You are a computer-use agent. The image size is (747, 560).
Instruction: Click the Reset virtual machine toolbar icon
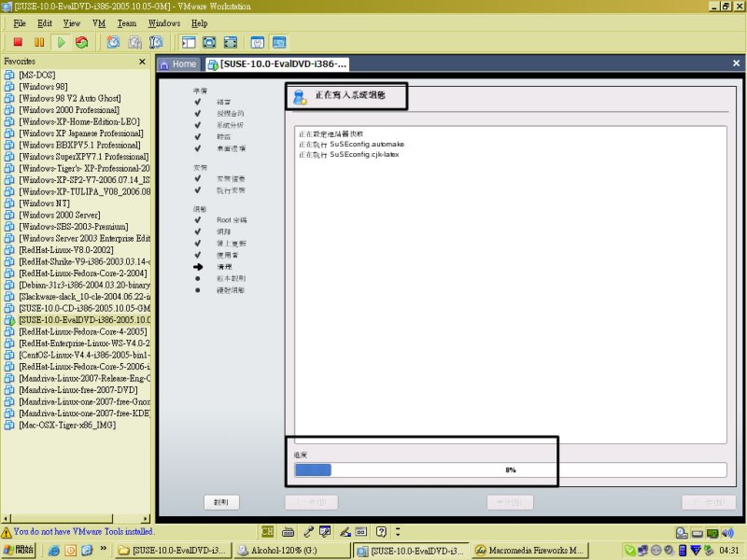[x=82, y=42]
